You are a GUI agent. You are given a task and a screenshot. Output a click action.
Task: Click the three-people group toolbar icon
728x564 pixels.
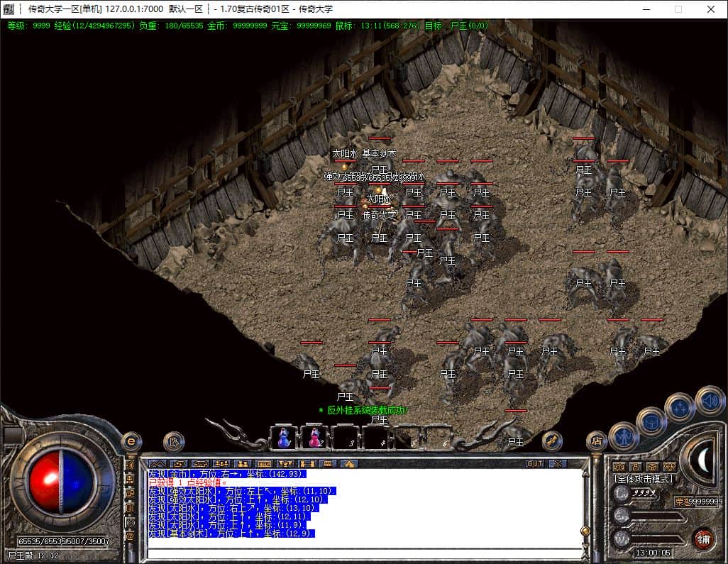(221, 463)
